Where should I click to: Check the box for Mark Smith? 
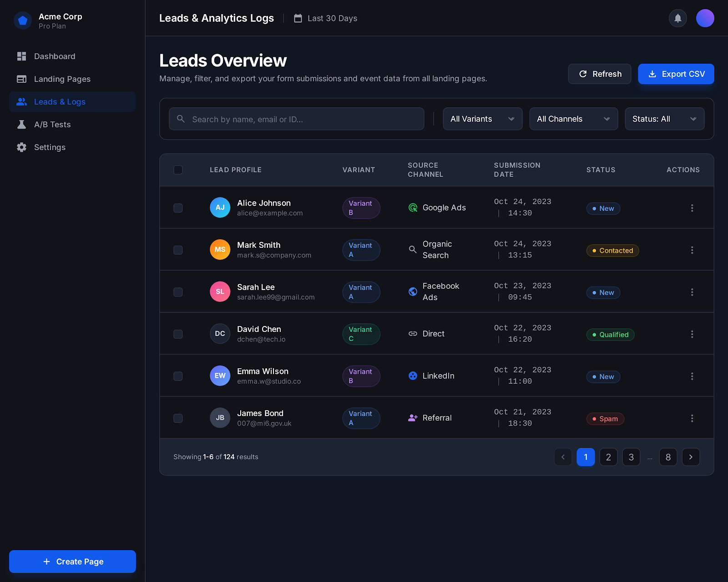178,250
